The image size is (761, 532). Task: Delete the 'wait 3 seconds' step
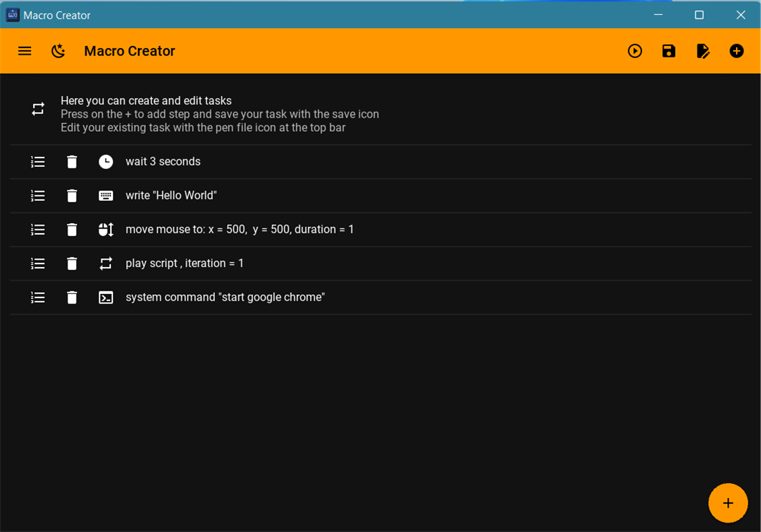point(72,162)
